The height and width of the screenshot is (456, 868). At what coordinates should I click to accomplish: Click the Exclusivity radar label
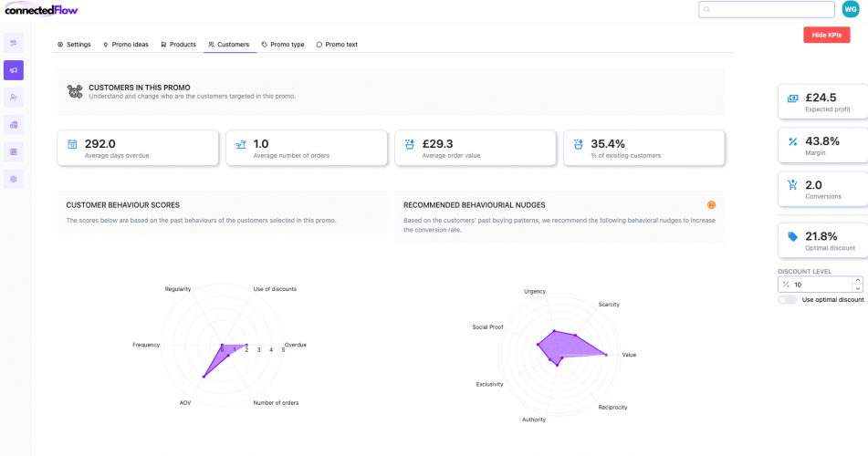(489, 384)
